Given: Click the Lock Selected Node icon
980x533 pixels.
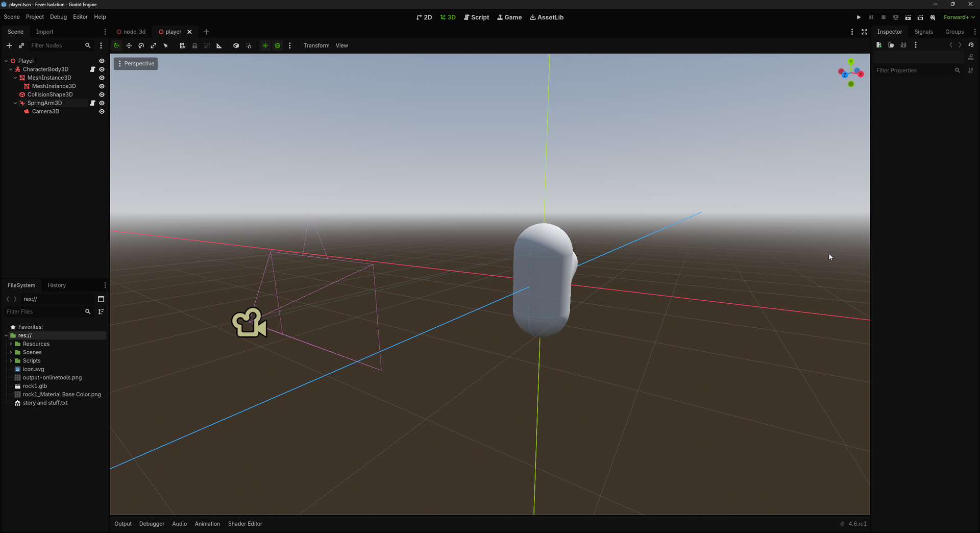Looking at the screenshot, I should click(194, 45).
